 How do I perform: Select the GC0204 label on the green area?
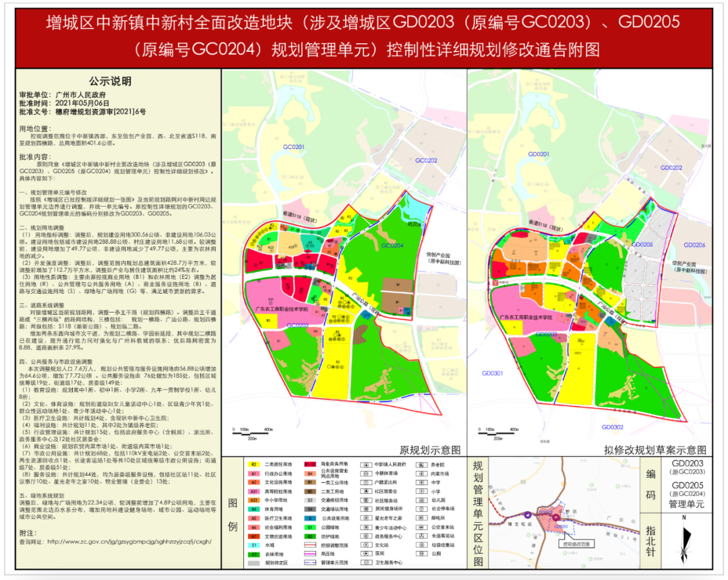393,245
